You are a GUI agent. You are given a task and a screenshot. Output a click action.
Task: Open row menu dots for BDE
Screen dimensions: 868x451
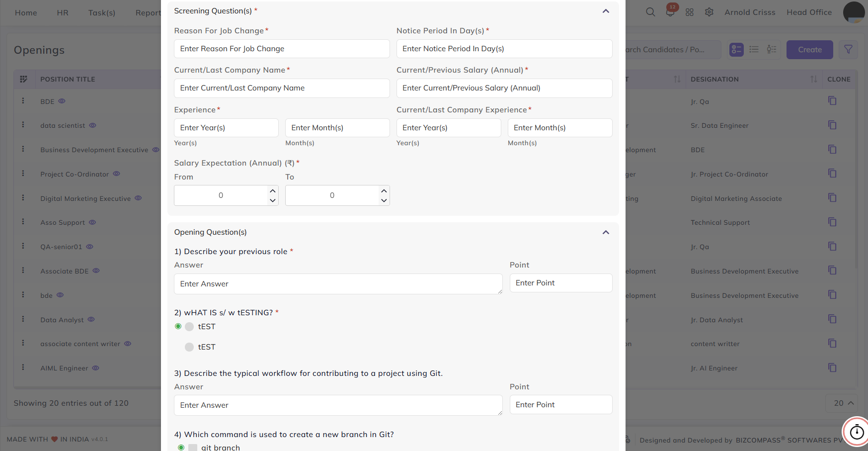23,100
